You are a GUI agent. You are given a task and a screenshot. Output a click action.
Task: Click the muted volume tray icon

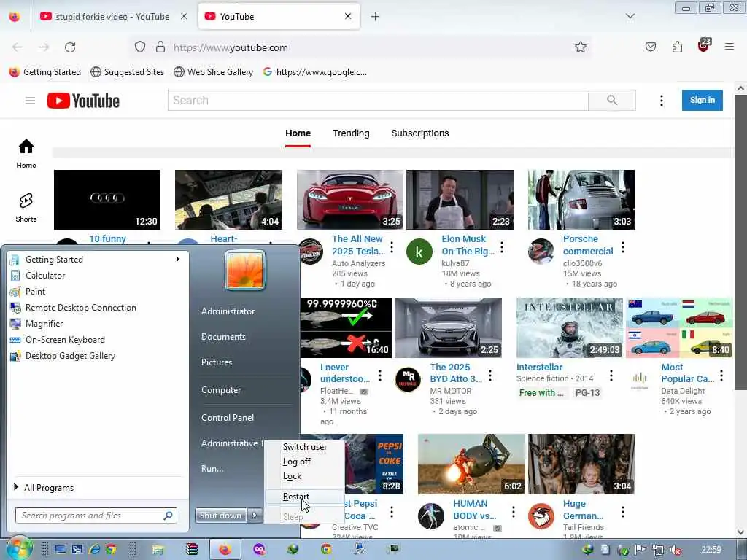click(675, 550)
